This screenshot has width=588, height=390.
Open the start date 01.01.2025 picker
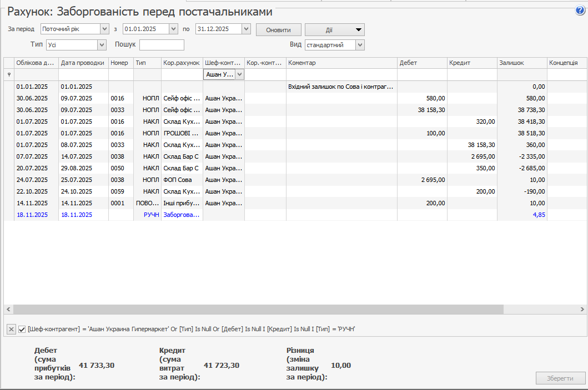click(x=173, y=29)
